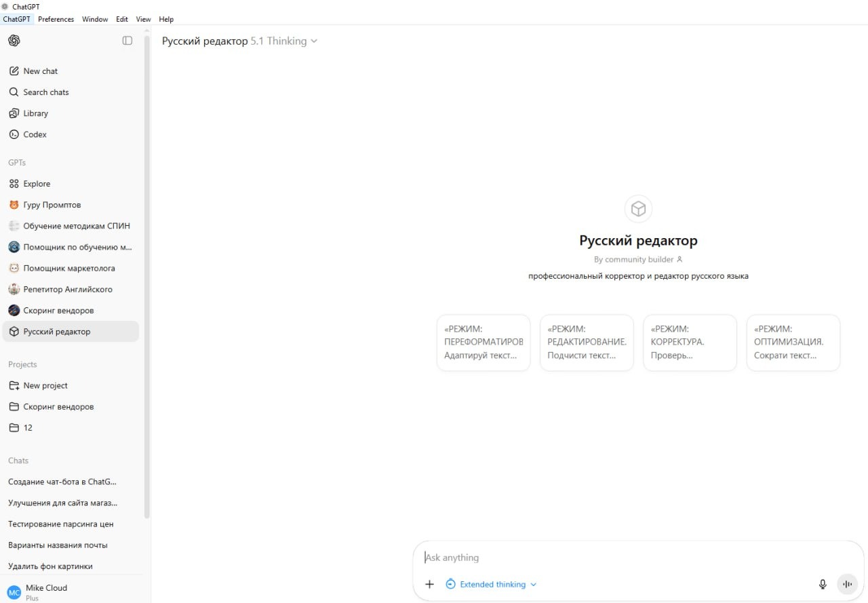Click the ChatGPT logo icon in sidebar

(14, 41)
